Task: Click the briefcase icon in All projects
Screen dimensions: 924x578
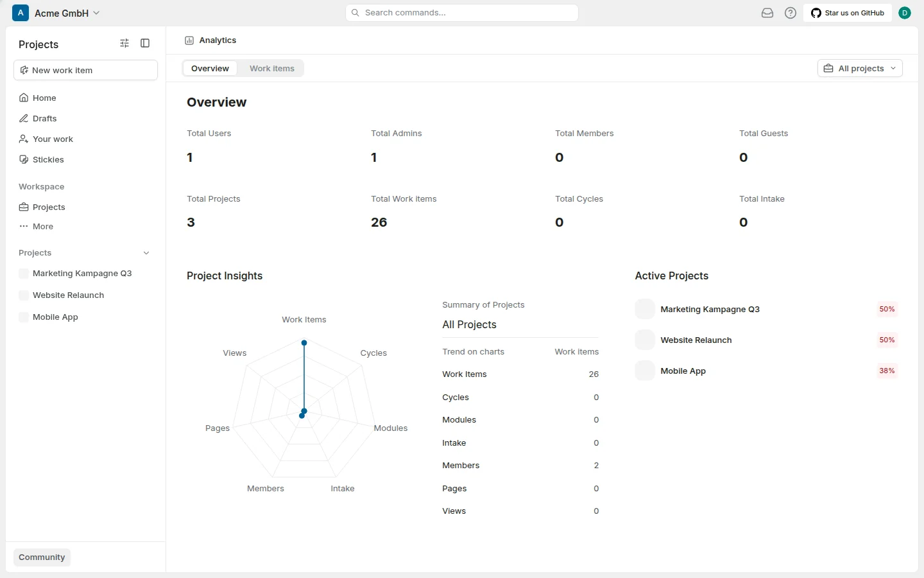Action: click(828, 68)
